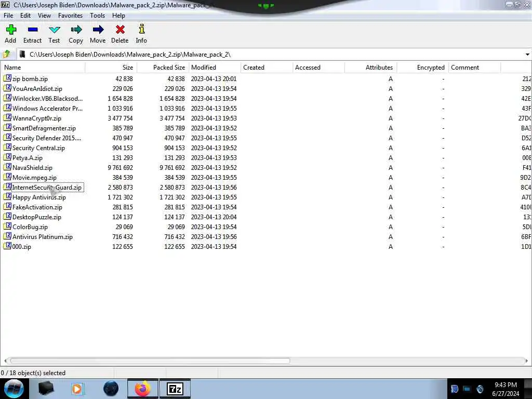This screenshot has width=532, height=399.
Task: Sort by Encrypted column header
Action: pyautogui.click(x=422, y=67)
